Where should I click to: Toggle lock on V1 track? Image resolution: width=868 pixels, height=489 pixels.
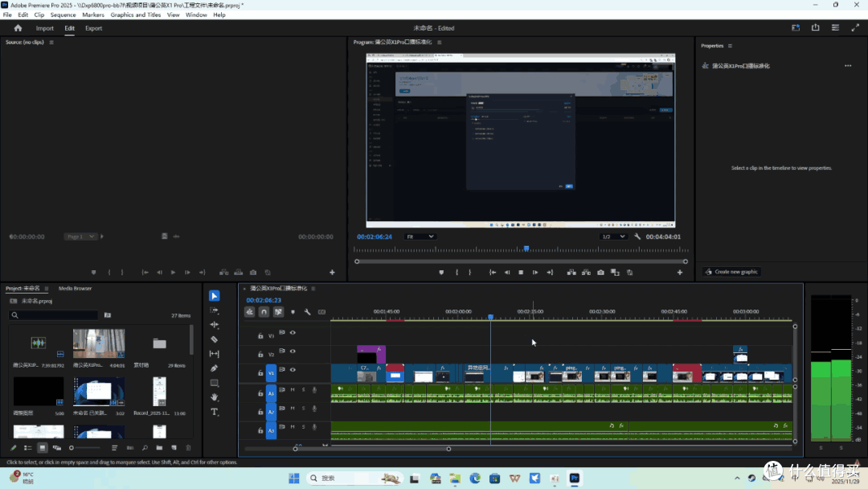click(260, 372)
